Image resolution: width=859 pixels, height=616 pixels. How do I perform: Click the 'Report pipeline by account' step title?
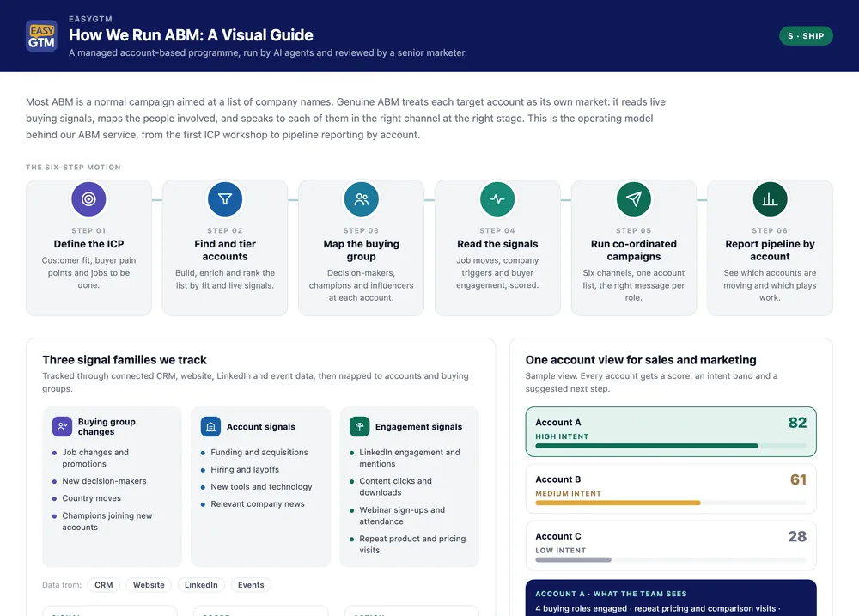pos(770,251)
